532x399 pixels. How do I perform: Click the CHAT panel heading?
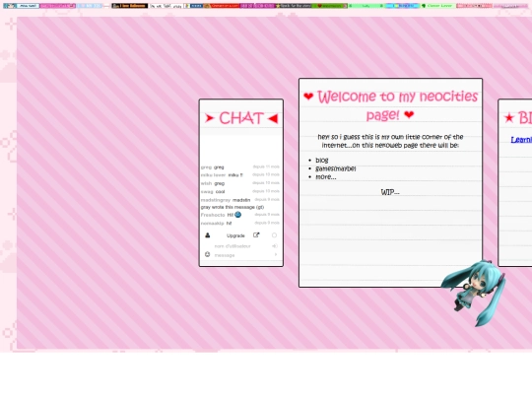241,118
